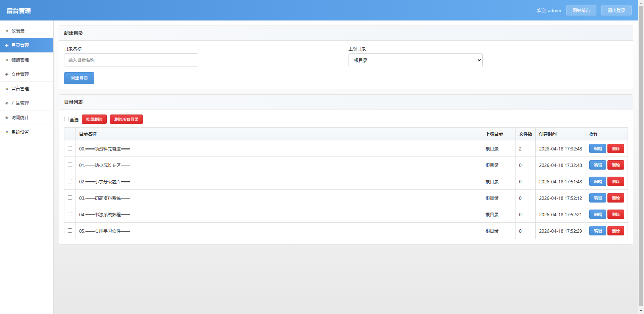Screen dimensions: 644x314
Task: Delete the 05.实用学习软件 directory
Action: (615, 231)
